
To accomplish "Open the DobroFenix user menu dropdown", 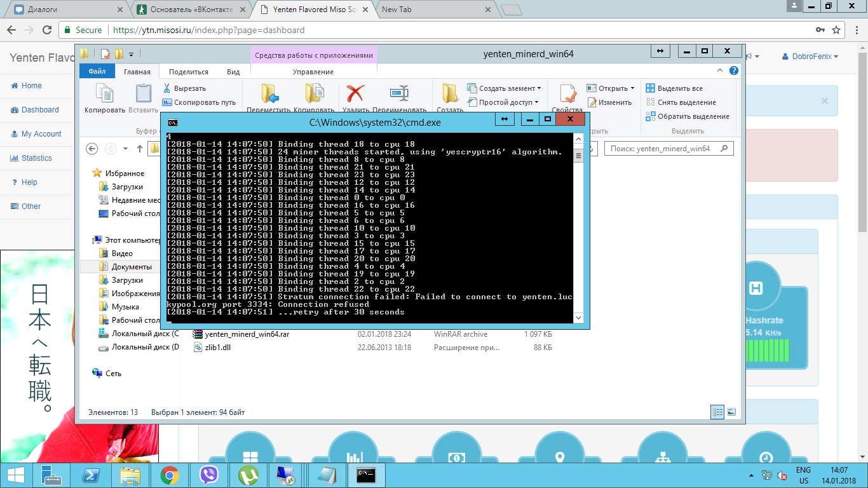I will pyautogui.click(x=810, y=57).
